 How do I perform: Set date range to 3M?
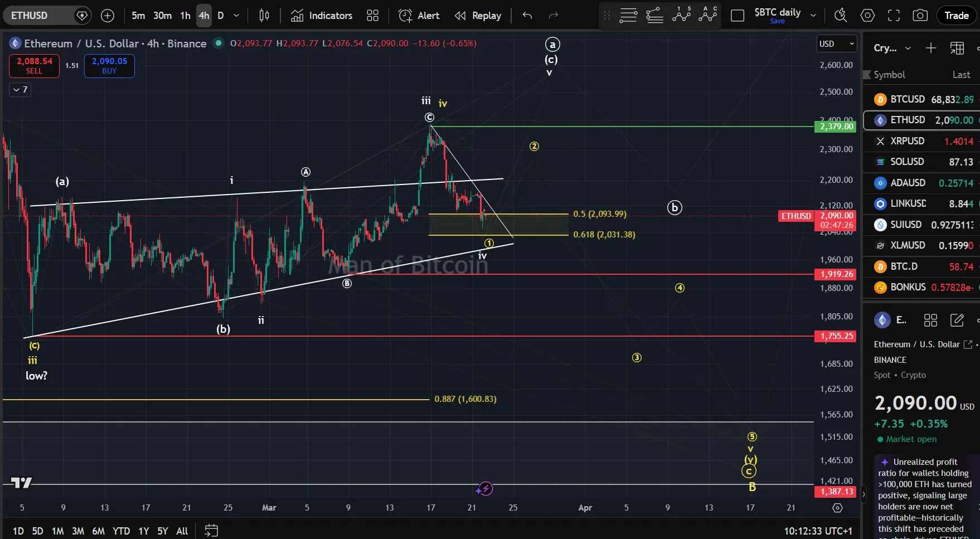[x=78, y=531]
